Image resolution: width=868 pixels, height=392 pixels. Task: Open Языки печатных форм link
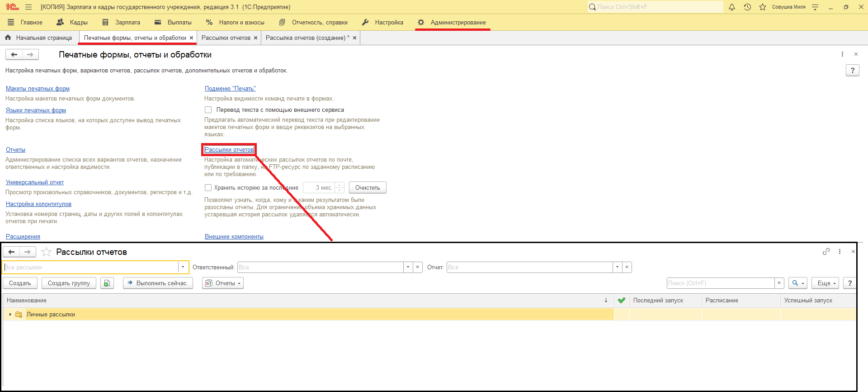coord(36,110)
